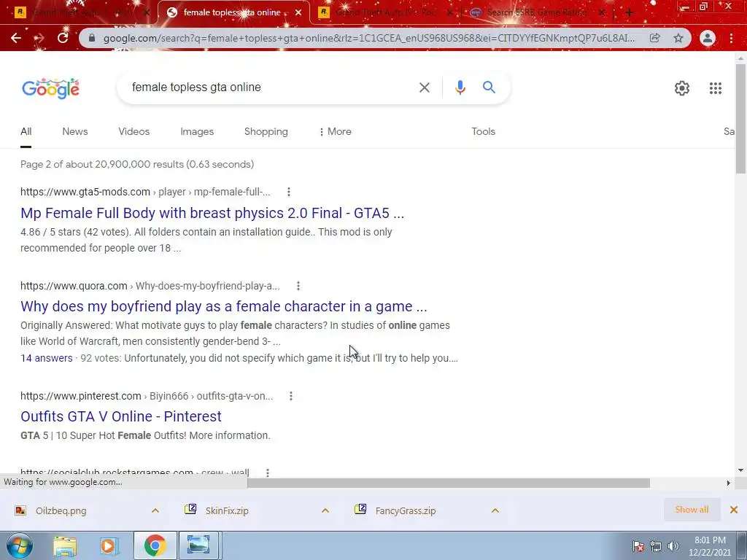747x560 pixels.
Task: Close the 'female topless gta online' tab
Action: [x=298, y=12]
